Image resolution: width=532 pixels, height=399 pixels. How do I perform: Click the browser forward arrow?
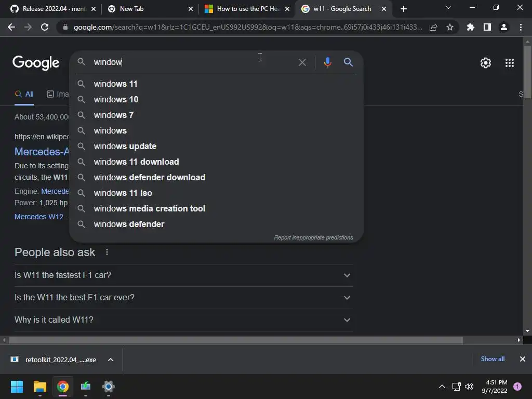pos(28,27)
